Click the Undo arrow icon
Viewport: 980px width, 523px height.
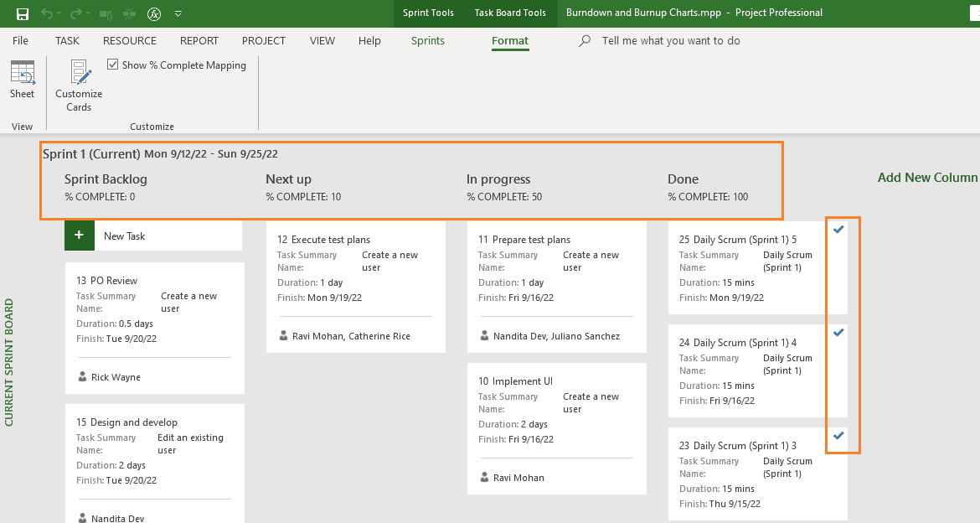tap(46, 13)
